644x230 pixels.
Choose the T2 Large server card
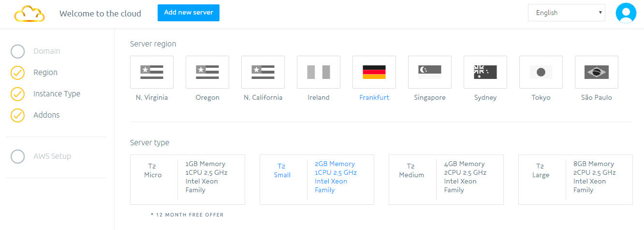coord(575,180)
